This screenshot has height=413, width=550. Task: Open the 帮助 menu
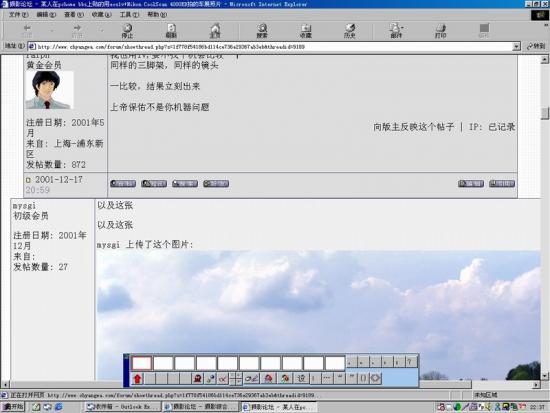[157, 15]
